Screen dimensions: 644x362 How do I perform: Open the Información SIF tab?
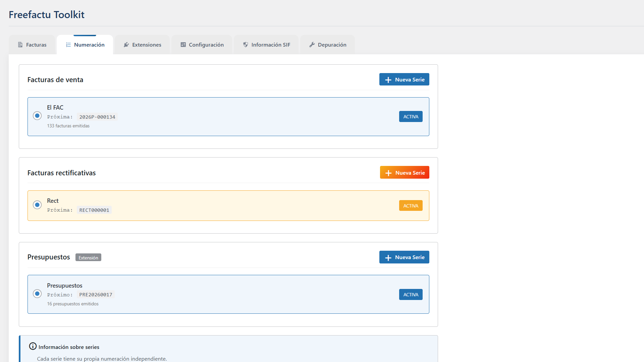[x=266, y=45]
